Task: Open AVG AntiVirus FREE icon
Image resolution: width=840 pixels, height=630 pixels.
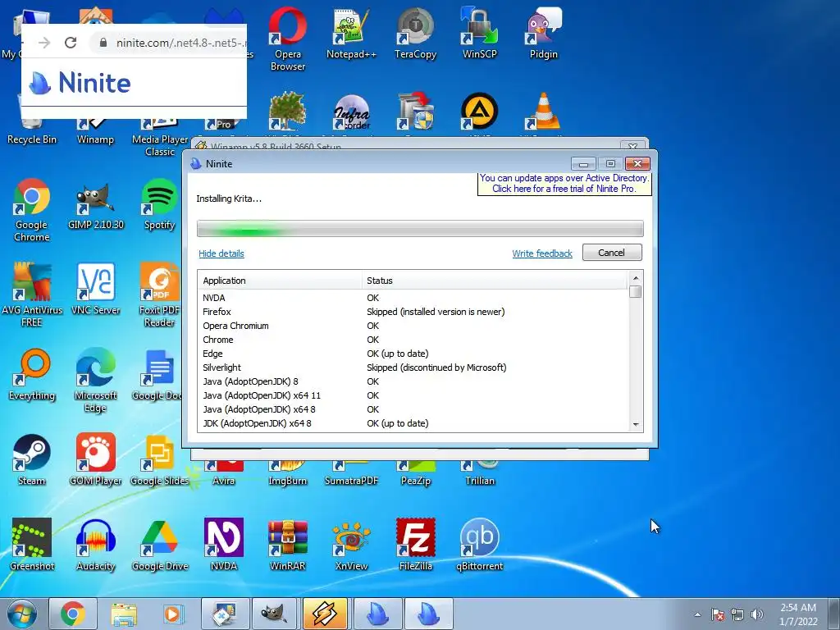Action: click(x=32, y=294)
